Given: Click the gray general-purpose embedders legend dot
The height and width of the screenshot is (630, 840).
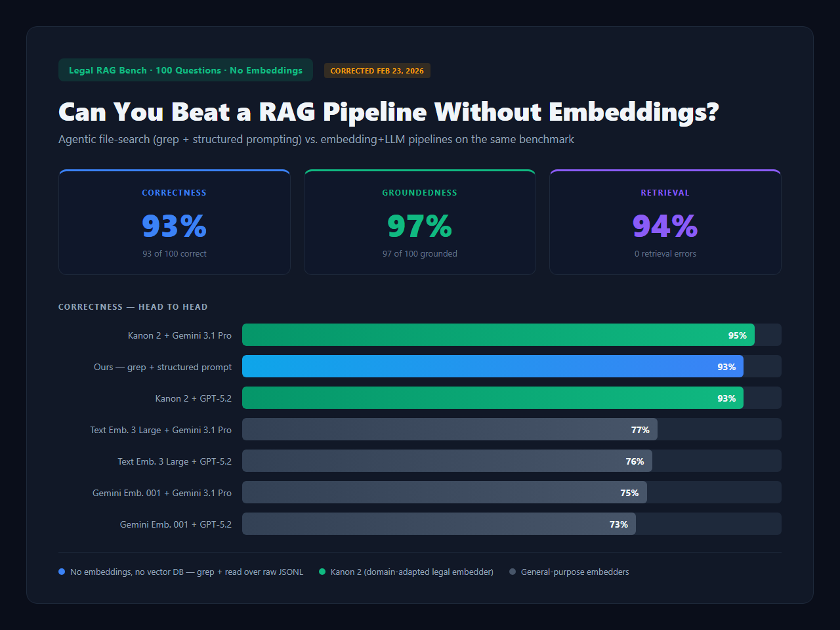Looking at the screenshot, I should (513, 572).
